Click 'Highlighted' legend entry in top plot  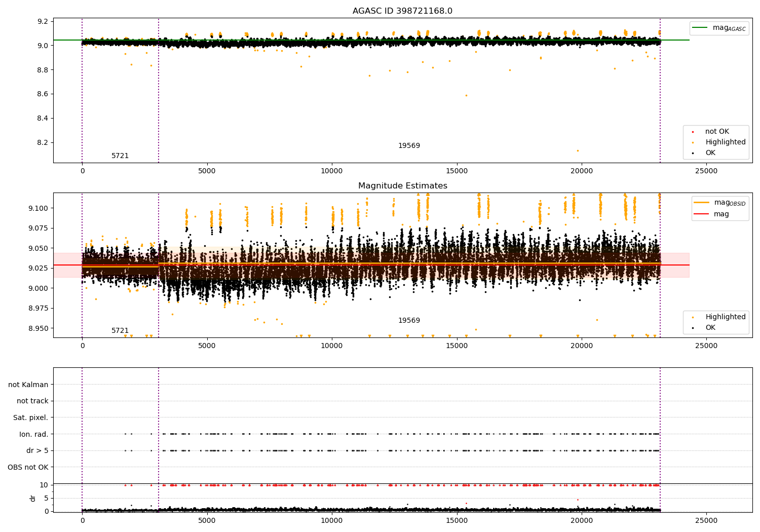click(725, 142)
